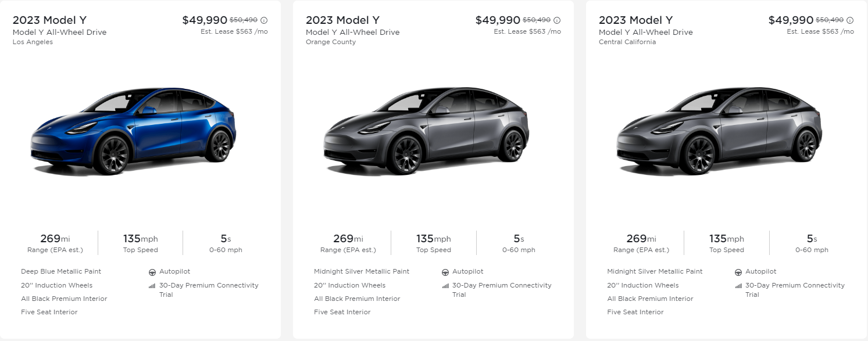Click the Autopilot icon on the Orange County listing
Viewport: 868px width, 341px height.
click(444, 271)
